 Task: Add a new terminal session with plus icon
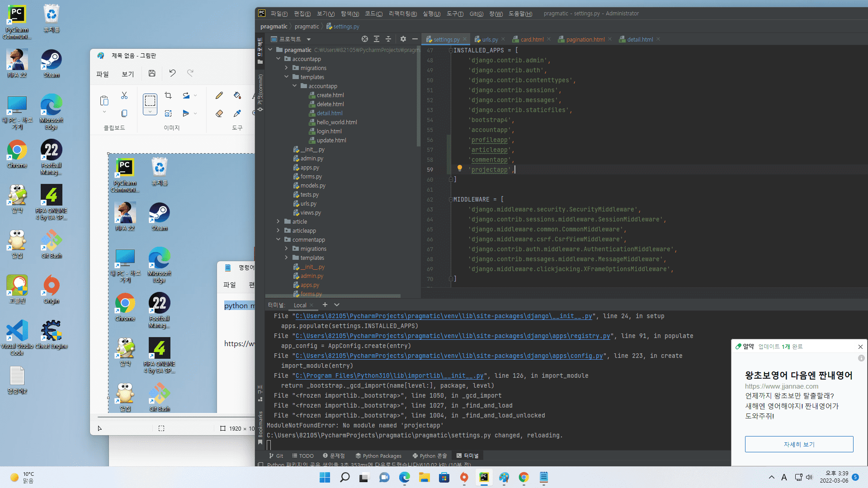tap(325, 305)
